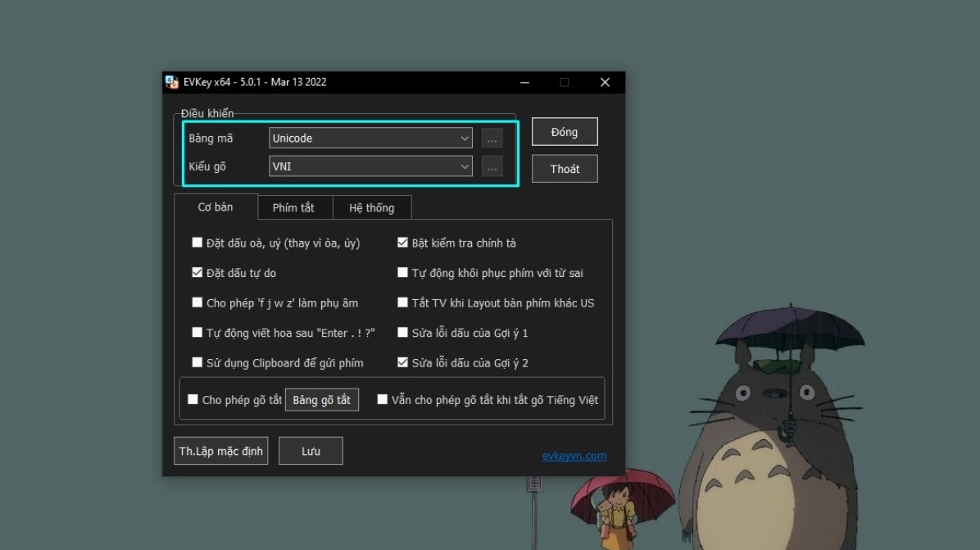Open the Bảng gõ tắt button
The height and width of the screenshot is (550, 980).
click(322, 400)
